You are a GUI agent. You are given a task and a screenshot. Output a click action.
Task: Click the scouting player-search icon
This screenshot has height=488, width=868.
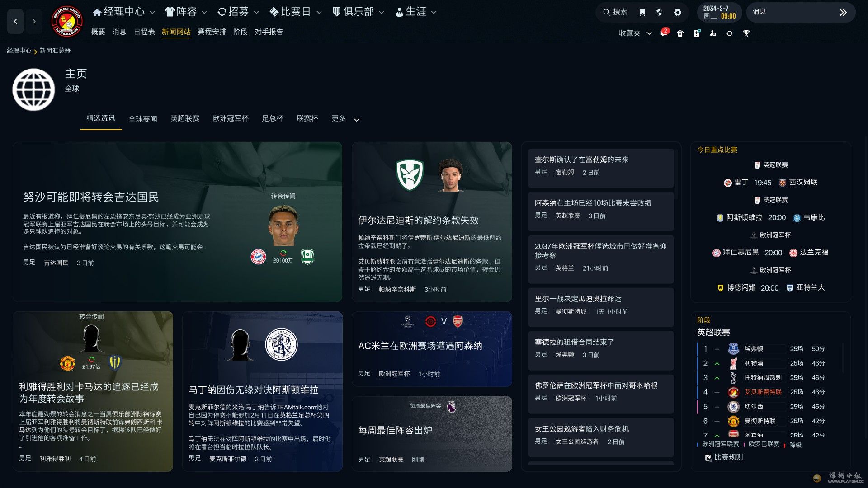pyautogui.click(x=713, y=33)
